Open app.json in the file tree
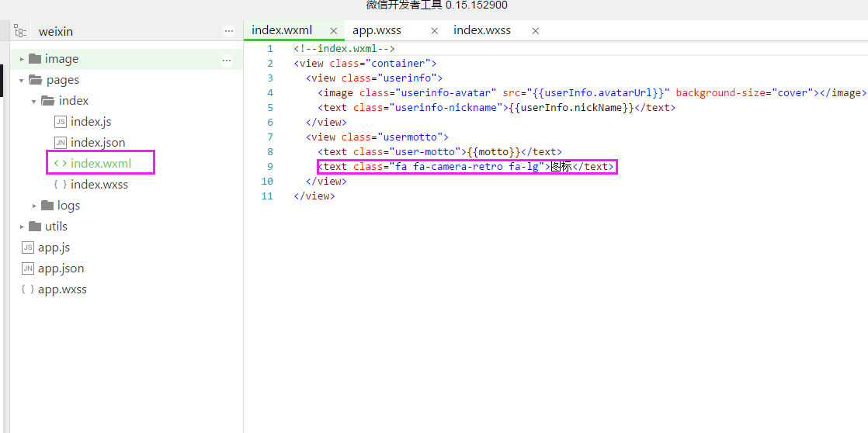Image resolution: width=868 pixels, height=433 pixels. [61, 268]
